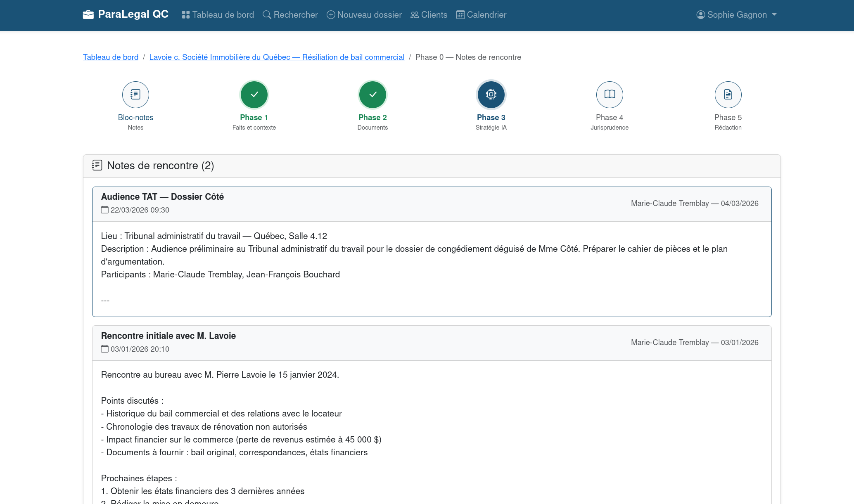Screen dimensions: 854x504
Task: Follow the Tableau de bord breadcrumb link
Action: pyautogui.click(x=111, y=57)
